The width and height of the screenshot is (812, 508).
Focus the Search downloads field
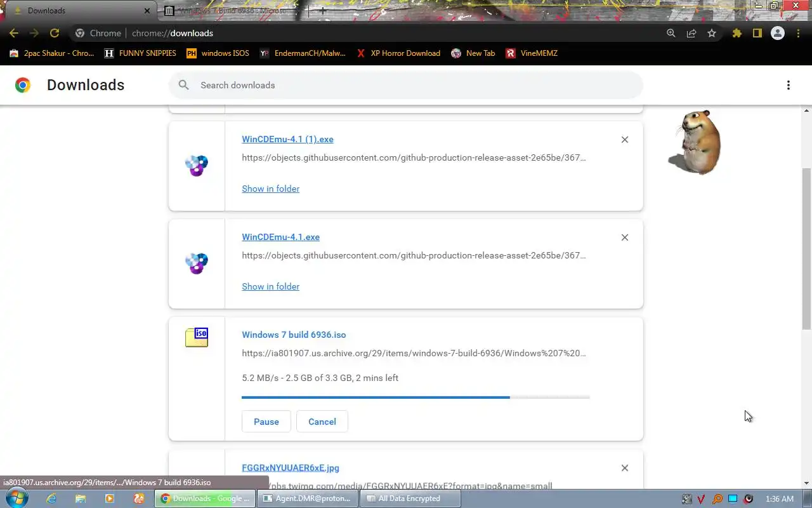point(406,85)
